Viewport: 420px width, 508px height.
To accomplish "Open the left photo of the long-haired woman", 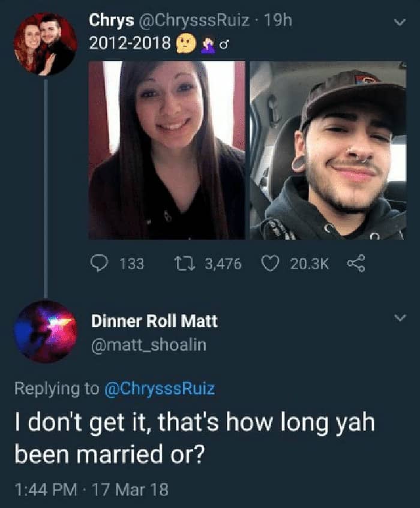I will [167, 150].
